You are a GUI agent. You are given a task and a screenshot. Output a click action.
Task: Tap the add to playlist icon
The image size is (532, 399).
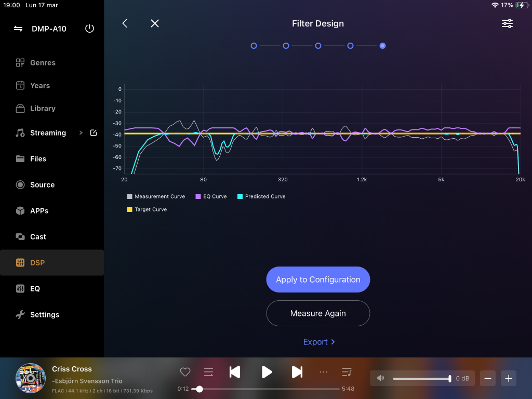click(209, 372)
